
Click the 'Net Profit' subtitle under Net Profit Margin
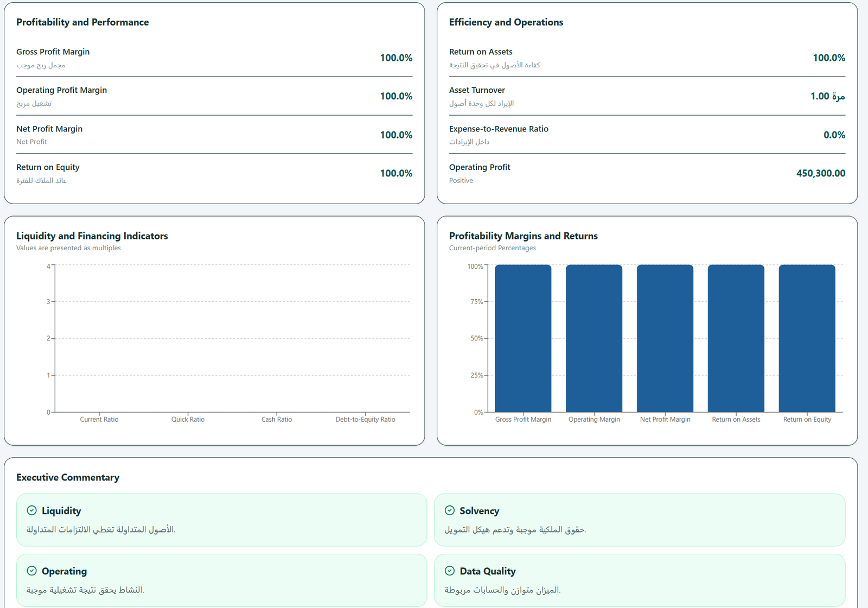pyautogui.click(x=31, y=142)
